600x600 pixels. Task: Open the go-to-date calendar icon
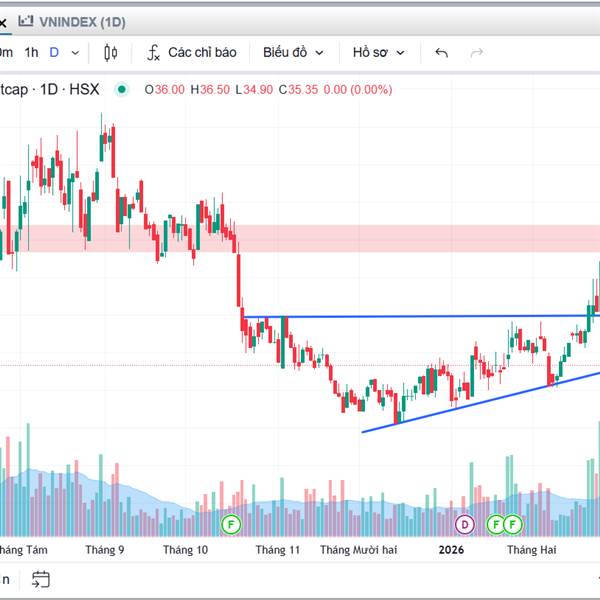[41, 578]
